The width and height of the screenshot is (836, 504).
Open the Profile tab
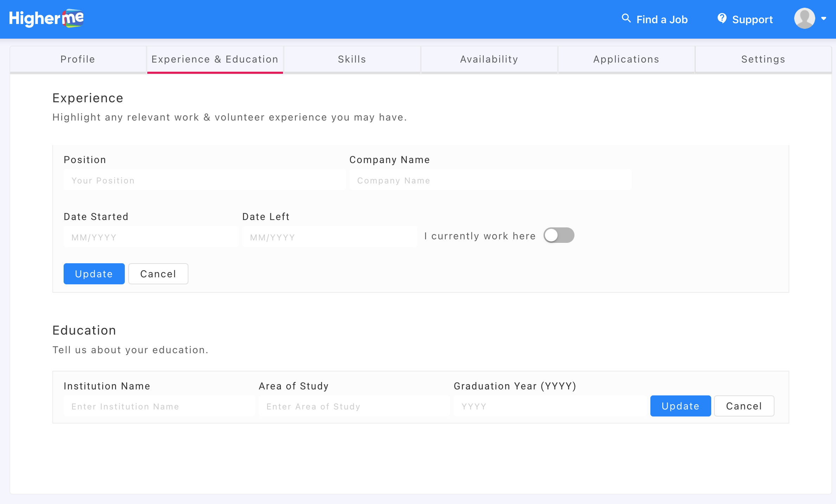coord(78,59)
